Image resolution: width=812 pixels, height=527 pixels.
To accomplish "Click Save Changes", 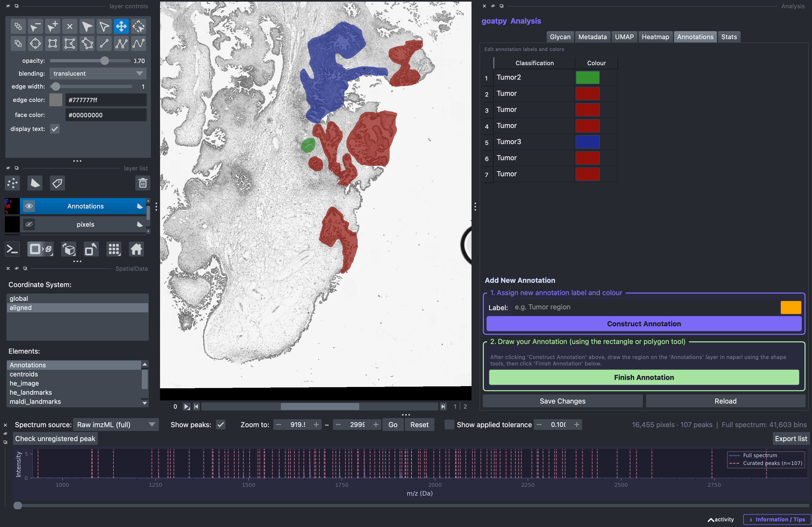I will click(x=562, y=401).
